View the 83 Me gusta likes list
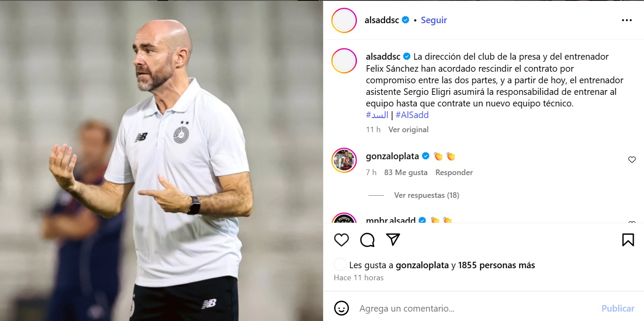The image size is (644, 321). 406,173
